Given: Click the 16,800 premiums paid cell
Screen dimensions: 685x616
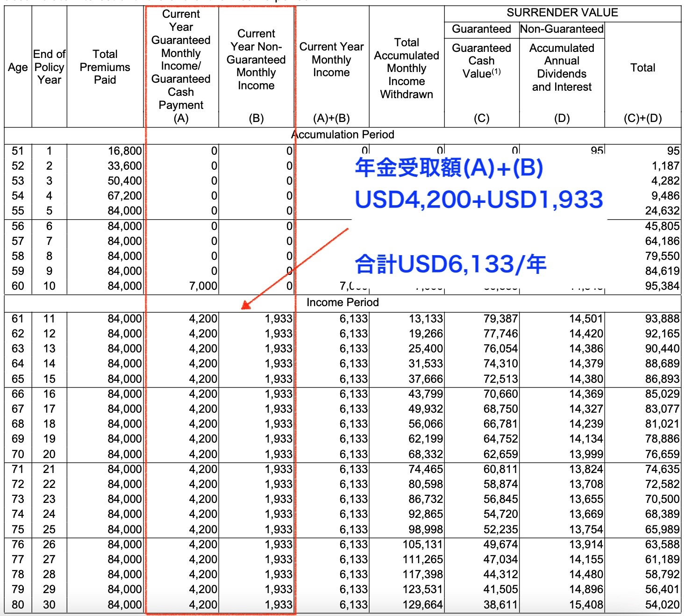Looking at the screenshot, I should pyautogui.click(x=124, y=151).
